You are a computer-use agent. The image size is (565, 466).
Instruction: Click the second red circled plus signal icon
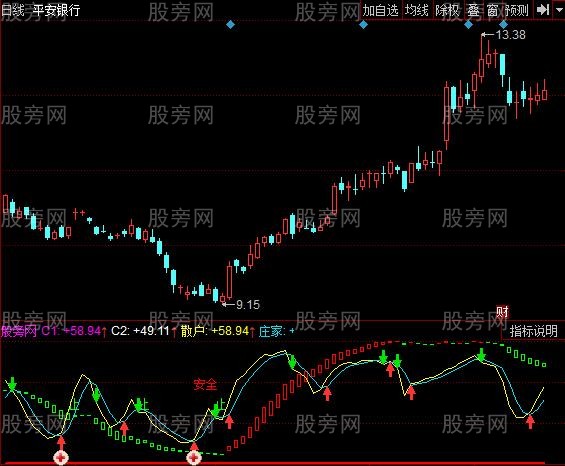click(194, 458)
